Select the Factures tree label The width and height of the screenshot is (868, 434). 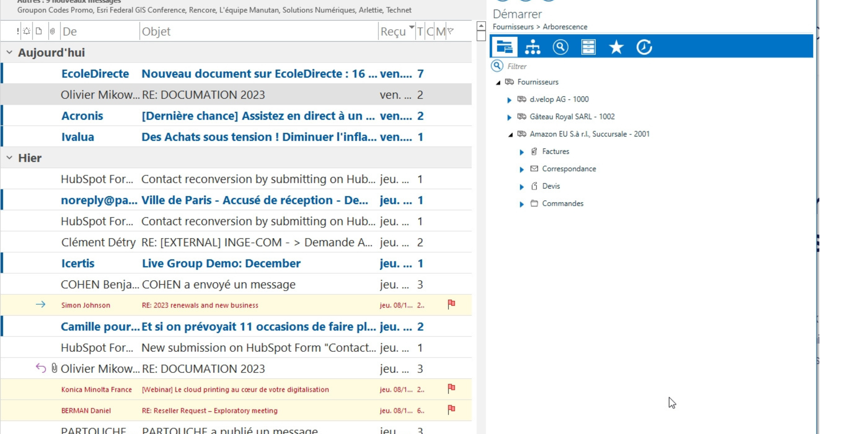tap(556, 151)
